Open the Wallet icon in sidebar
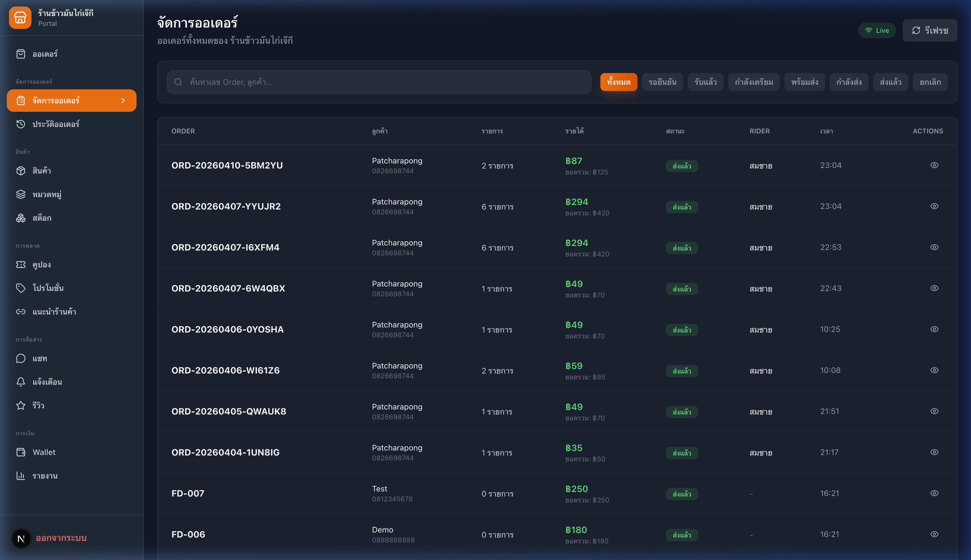Screen dimensions: 971x560 click(x=21, y=452)
